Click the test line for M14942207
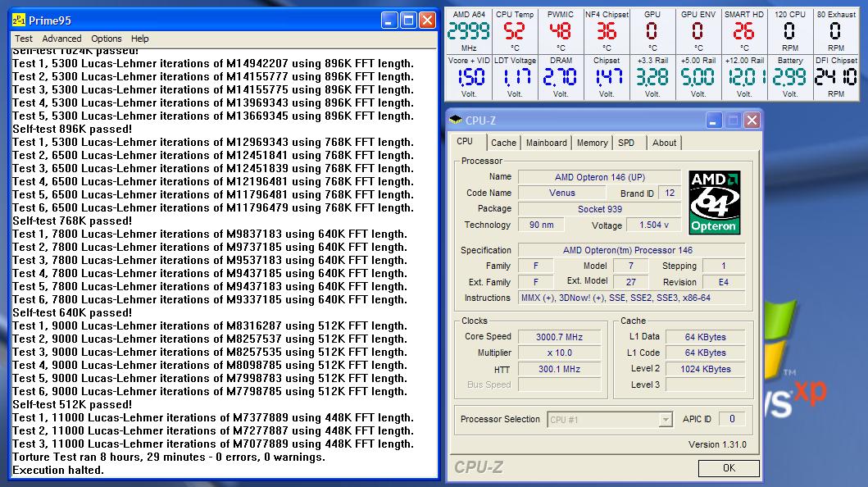The height and width of the screenshot is (487, 868). 213,64
